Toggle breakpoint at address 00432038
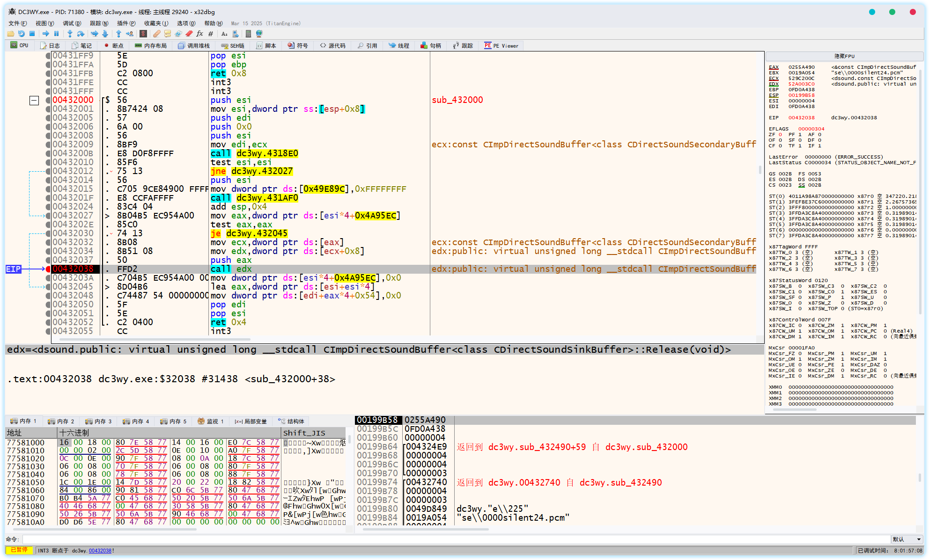The width and height of the screenshot is (929, 560). point(48,269)
